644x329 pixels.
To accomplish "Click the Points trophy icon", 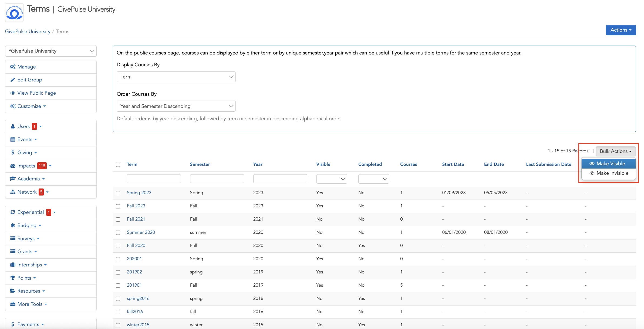I will tap(13, 278).
